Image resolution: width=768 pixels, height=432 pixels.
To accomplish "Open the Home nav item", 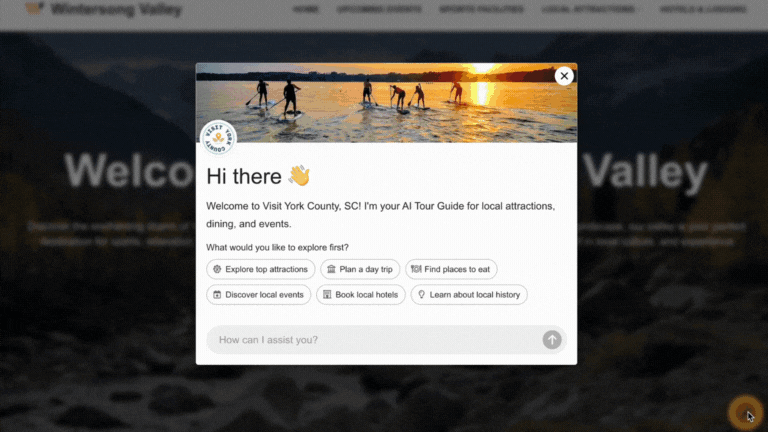I will point(306,9).
